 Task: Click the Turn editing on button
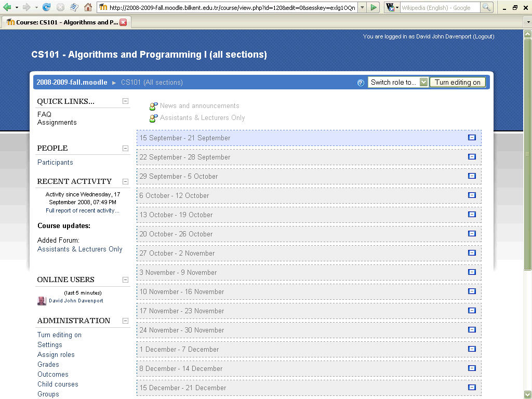point(458,83)
